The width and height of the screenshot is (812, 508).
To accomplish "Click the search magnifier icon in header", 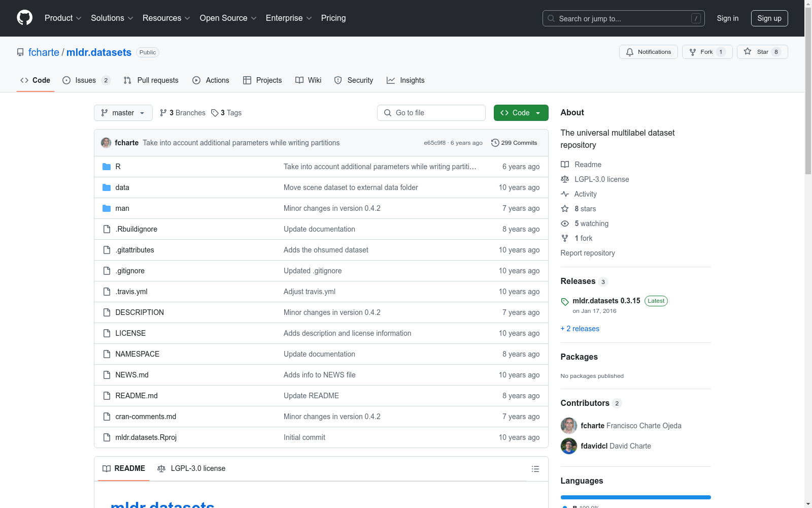I will point(551,18).
